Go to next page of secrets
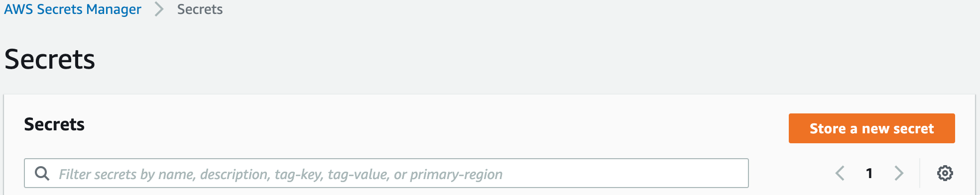 (x=899, y=173)
